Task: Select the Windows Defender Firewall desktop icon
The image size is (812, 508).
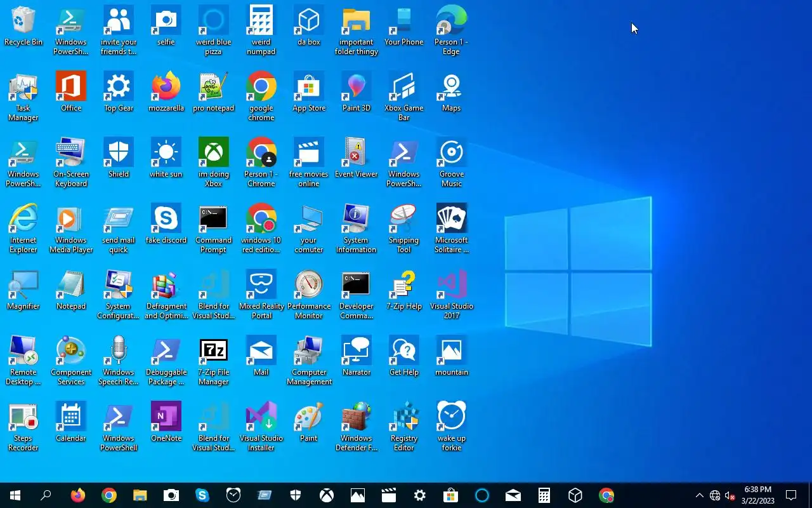Action: (357, 427)
